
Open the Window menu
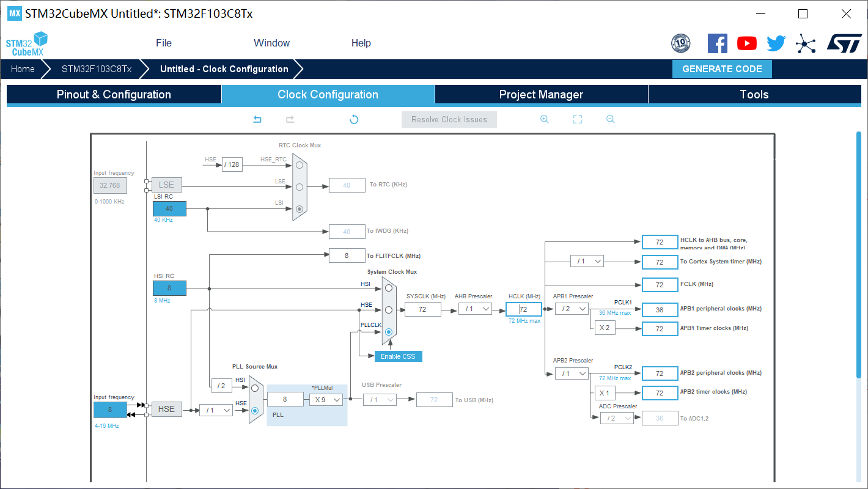271,43
